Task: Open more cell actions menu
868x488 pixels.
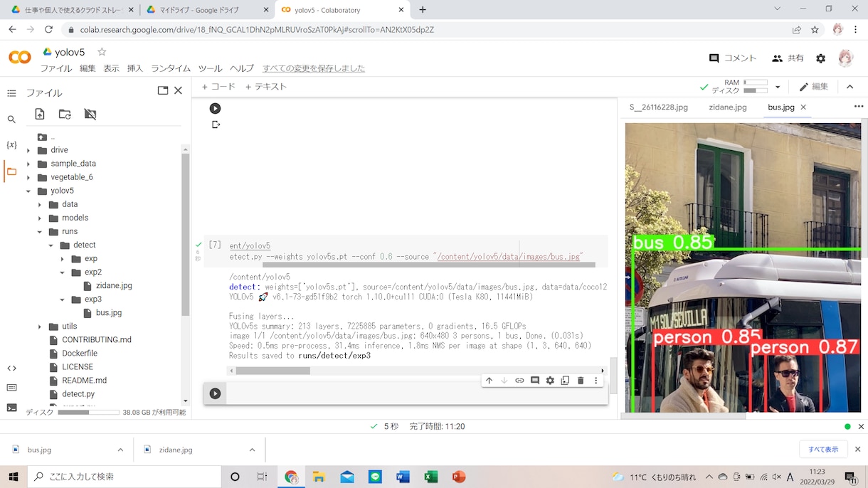Action: 596,381
